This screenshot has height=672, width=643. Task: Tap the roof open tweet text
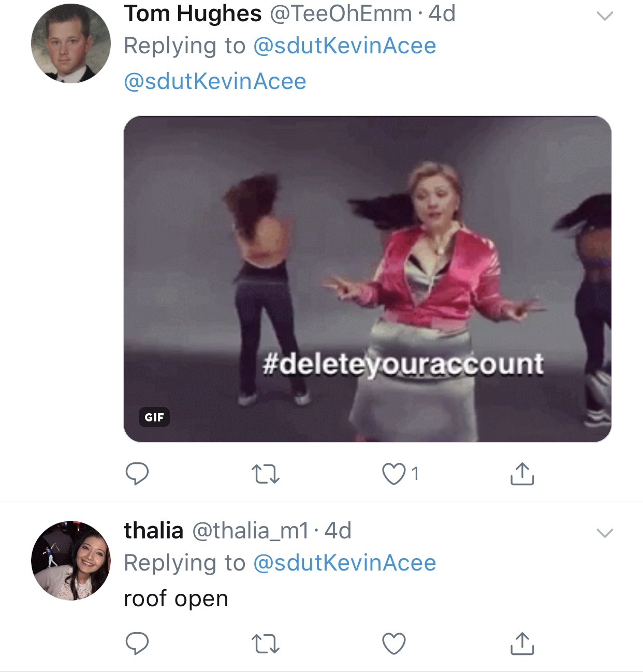pyautogui.click(x=176, y=599)
